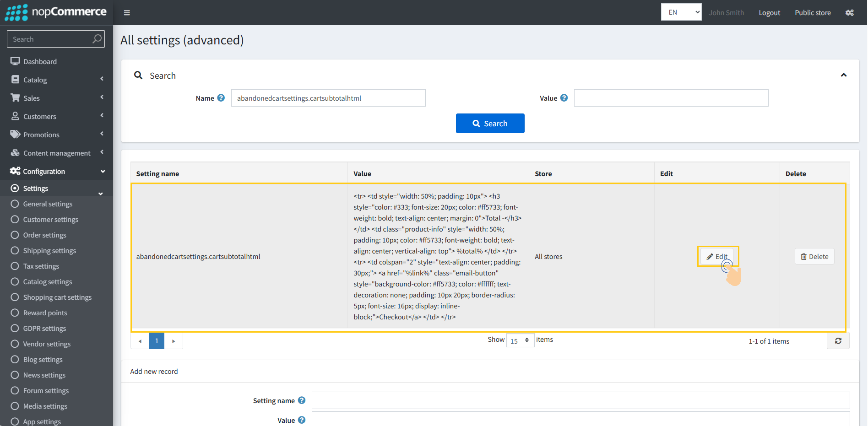Click the Value search input field
The height and width of the screenshot is (426, 868).
(x=671, y=98)
